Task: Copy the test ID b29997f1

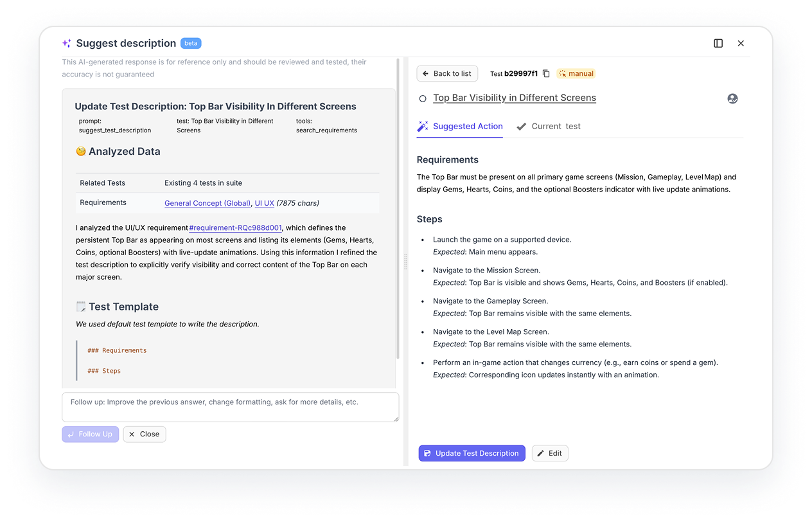Action: pos(546,74)
